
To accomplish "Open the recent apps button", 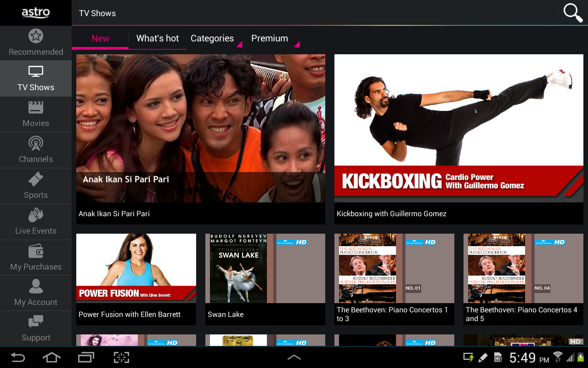I will point(86,357).
